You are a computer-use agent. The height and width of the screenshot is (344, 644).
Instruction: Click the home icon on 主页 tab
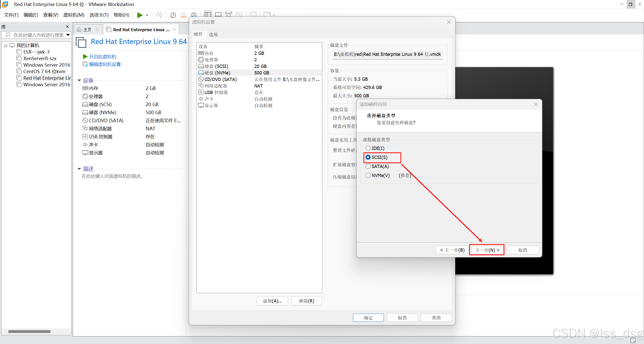click(79, 30)
